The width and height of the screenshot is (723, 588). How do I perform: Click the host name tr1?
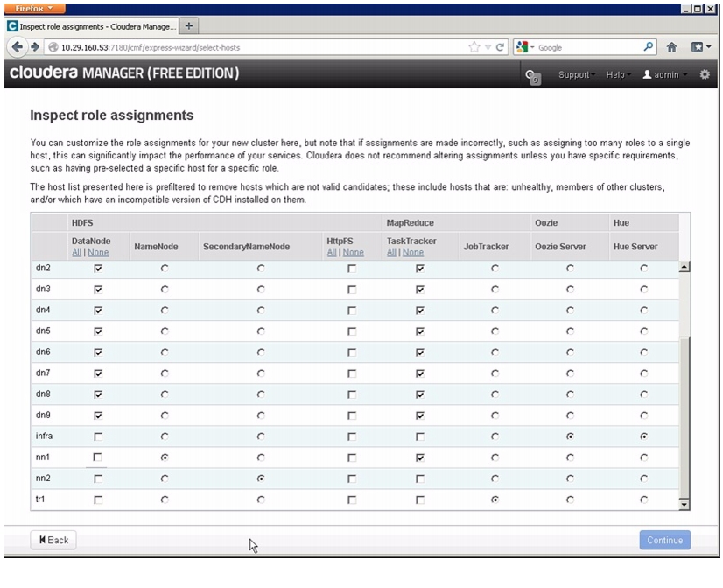[40, 499]
